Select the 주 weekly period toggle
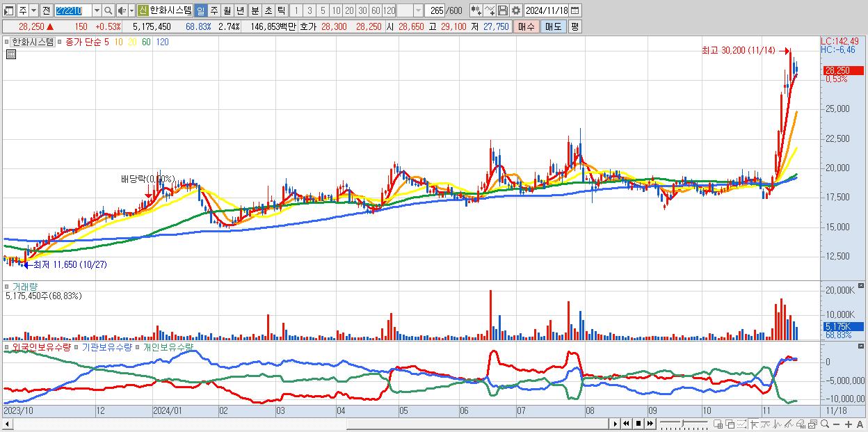This screenshot has height=432, width=868. click(214, 10)
